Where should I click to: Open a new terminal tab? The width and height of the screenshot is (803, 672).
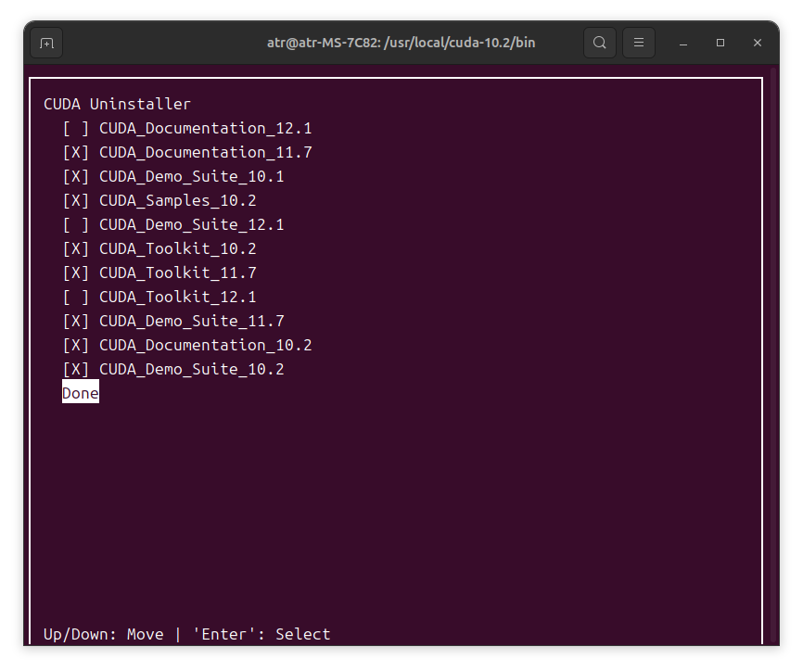pos(46,43)
